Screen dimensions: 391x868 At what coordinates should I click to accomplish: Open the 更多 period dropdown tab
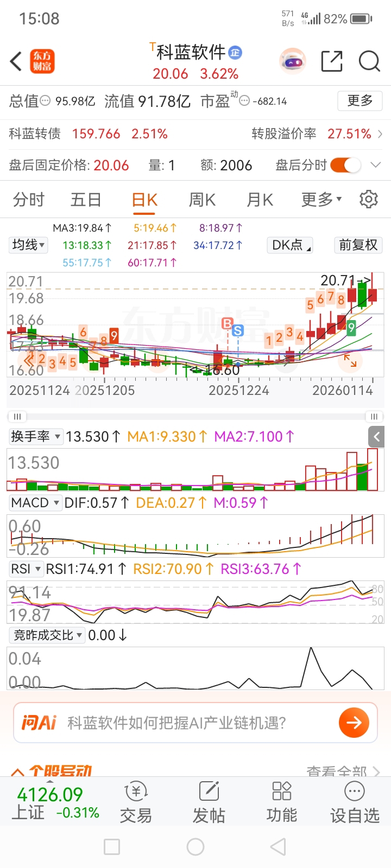tap(322, 200)
